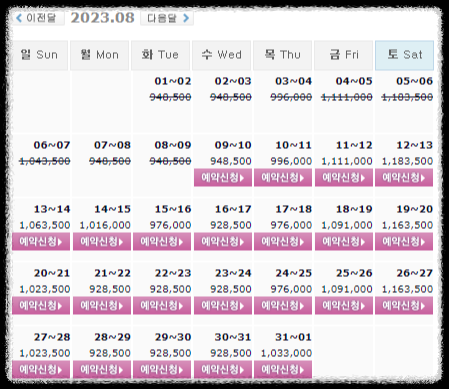Click struck-out price 996,000 under 03~04

point(291,97)
